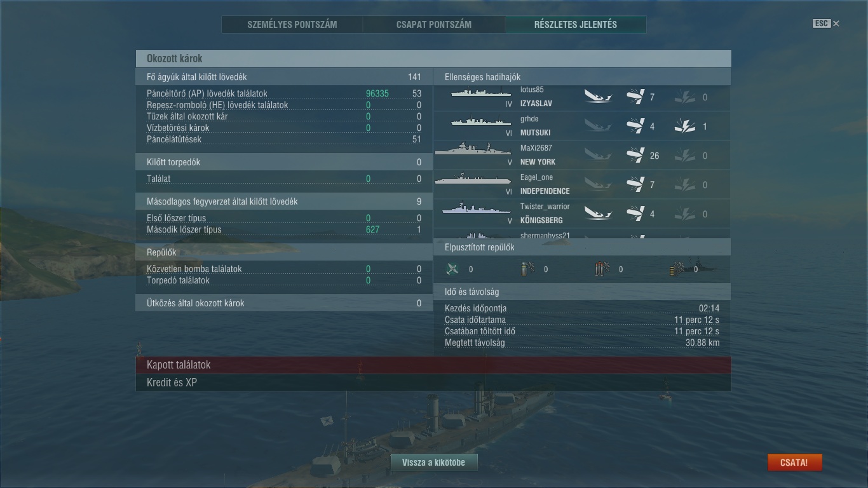Click the destroyed fighter plane icon

point(452,269)
